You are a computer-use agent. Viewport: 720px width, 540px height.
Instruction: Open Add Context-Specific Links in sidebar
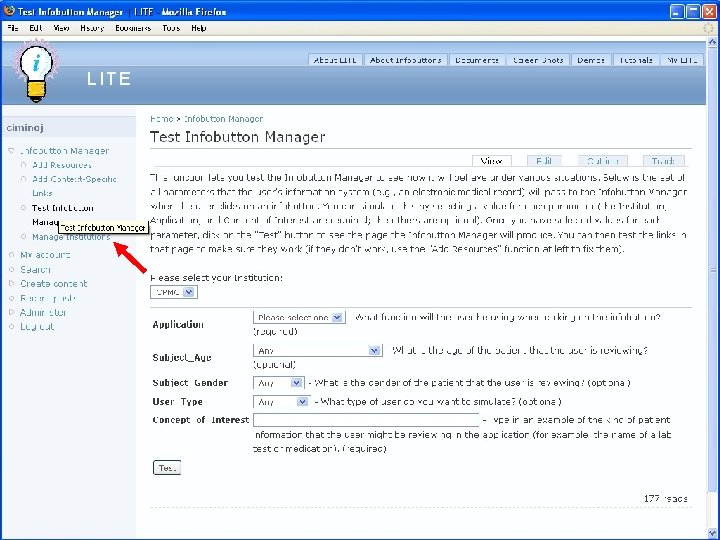click(74, 186)
